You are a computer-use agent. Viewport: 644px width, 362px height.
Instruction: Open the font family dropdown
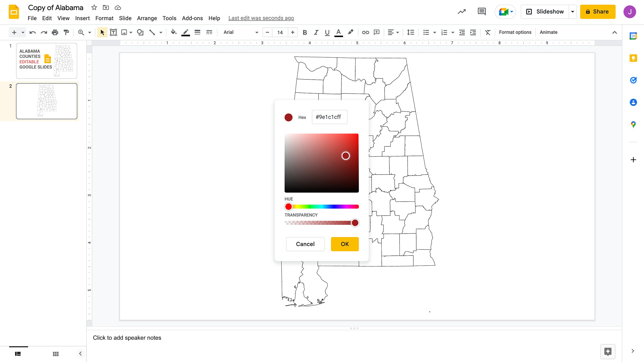240,32
